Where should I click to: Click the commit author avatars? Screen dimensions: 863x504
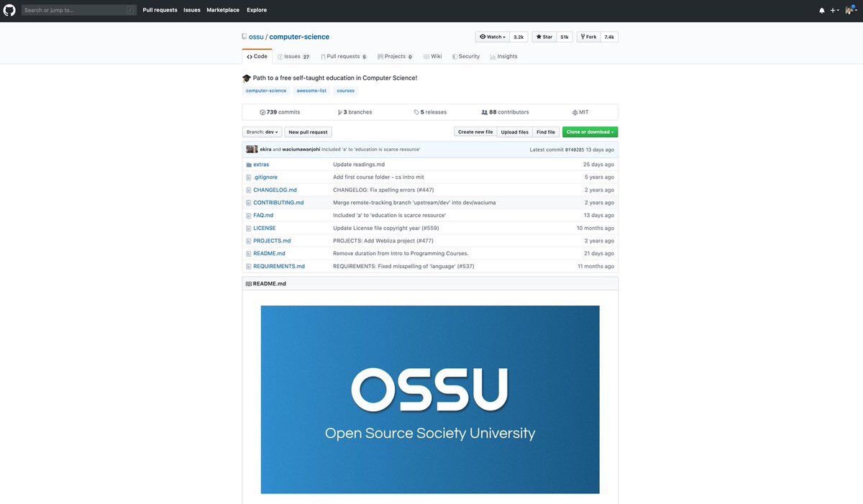pyautogui.click(x=252, y=150)
